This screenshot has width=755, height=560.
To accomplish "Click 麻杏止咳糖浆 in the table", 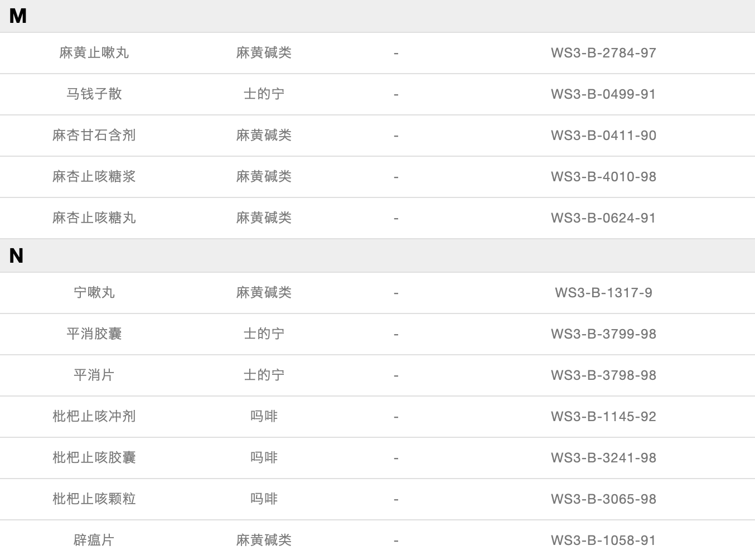I will pos(94,177).
